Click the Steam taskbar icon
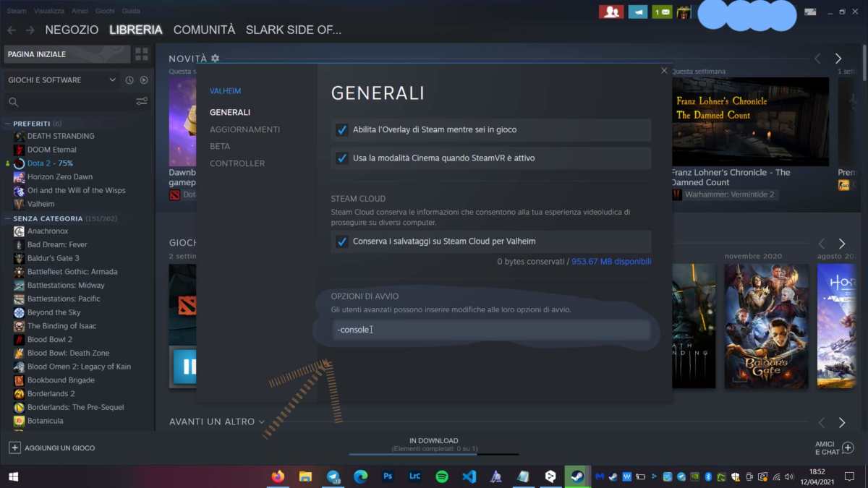The image size is (868, 488). point(577,476)
